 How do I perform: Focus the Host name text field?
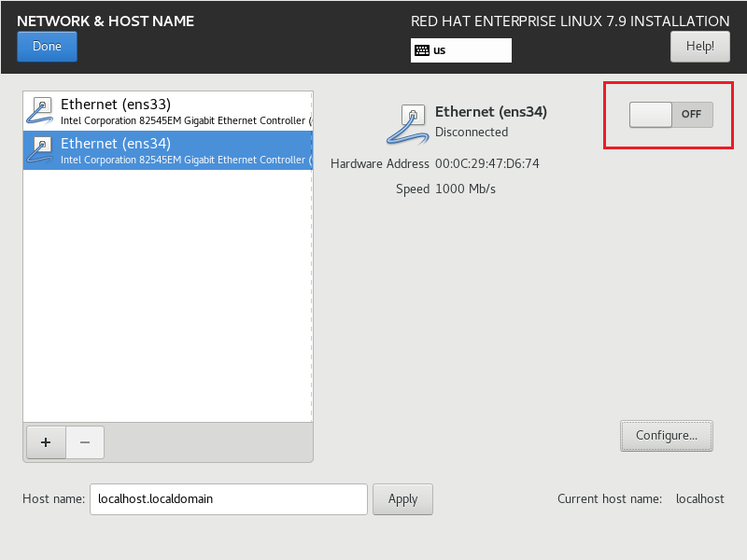228,499
